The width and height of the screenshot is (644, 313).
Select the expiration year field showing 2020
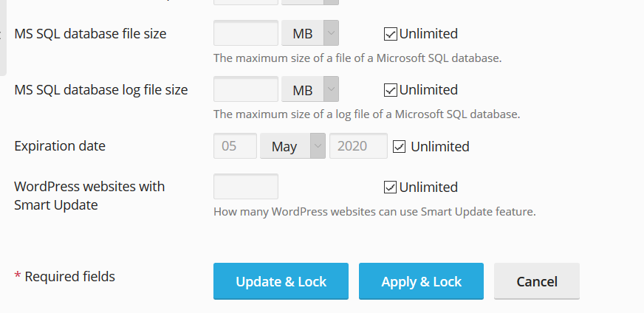[358, 146]
